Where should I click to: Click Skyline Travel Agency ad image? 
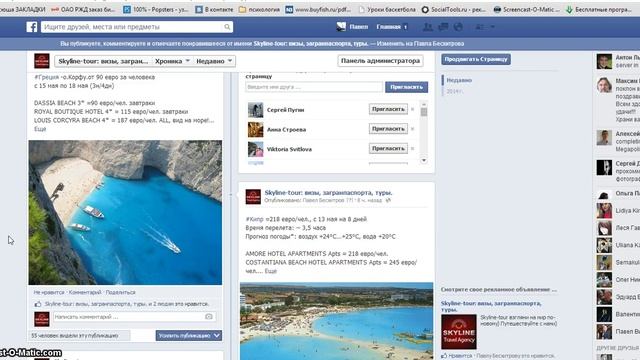pyautogui.click(x=459, y=332)
